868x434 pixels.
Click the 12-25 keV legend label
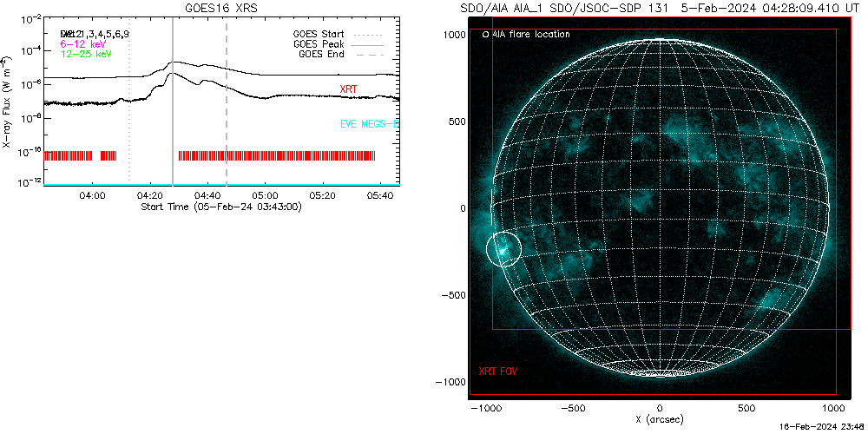click(x=86, y=54)
